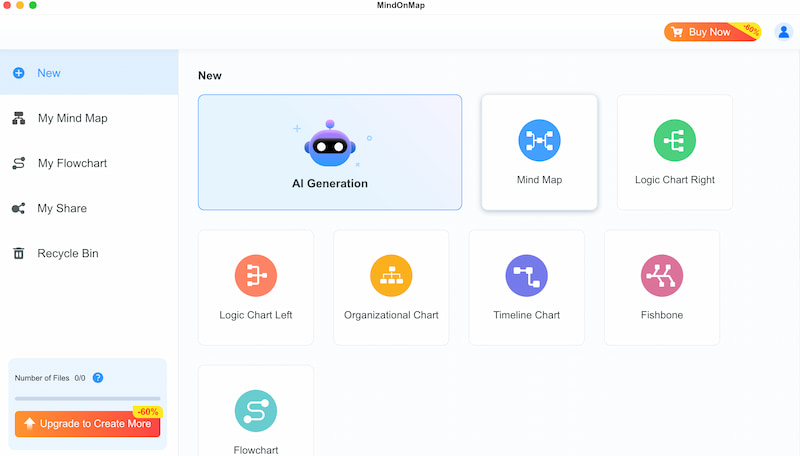Click the -60% badge on upgrade button

pyautogui.click(x=147, y=412)
